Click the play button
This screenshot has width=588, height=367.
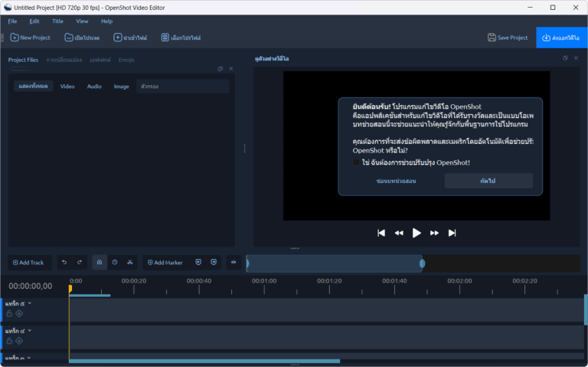point(416,233)
